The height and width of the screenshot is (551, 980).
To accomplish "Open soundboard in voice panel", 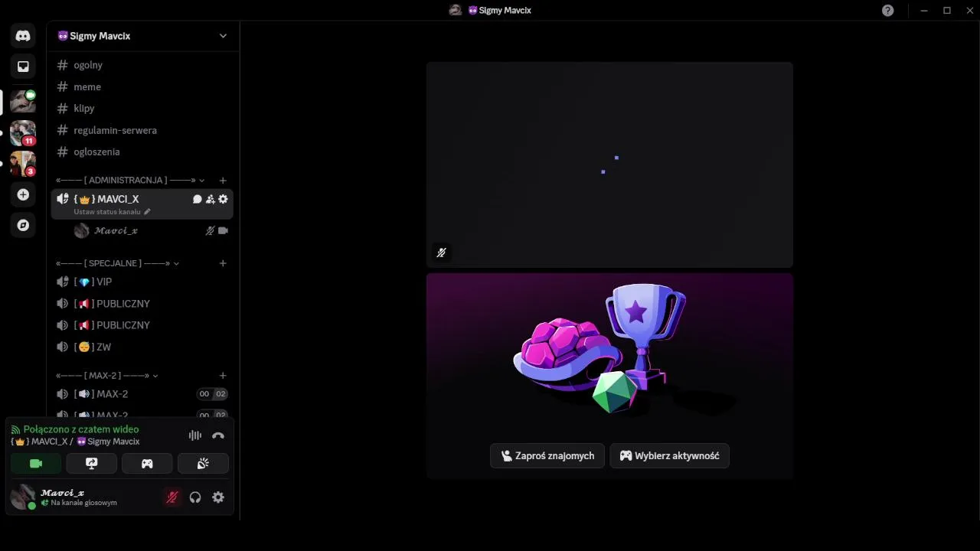I will [x=203, y=463].
